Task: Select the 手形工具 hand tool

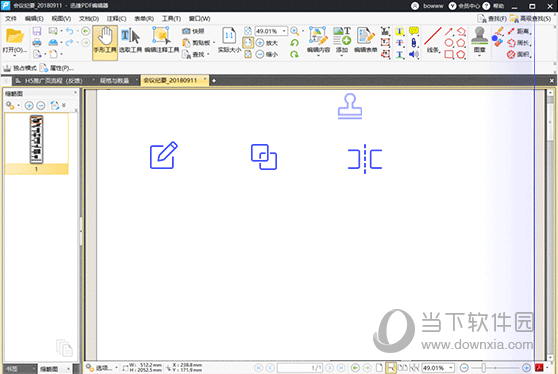Action: tap(105, 43)
